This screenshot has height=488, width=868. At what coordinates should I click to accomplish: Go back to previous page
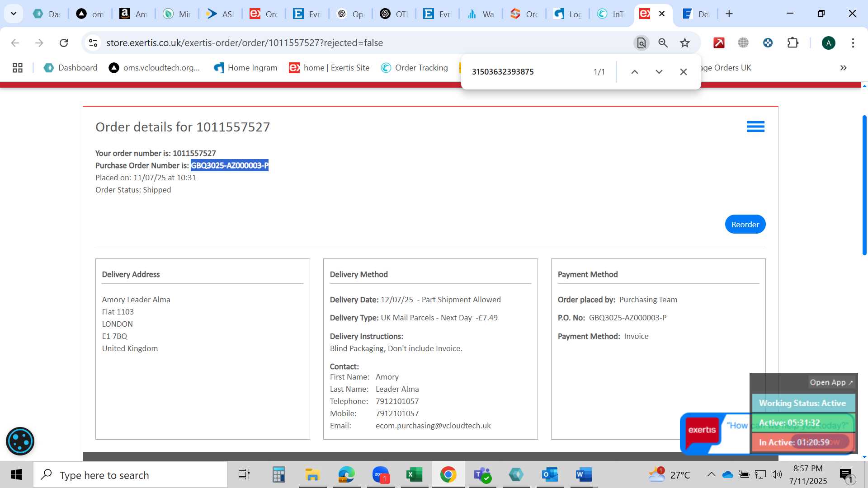click(15, 43)
